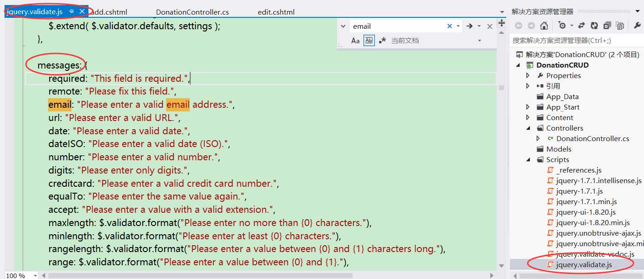This screenshot has width=644, height=279.
Task: Open Properties wrench icon in toolbar
Action: [x=638, y=26]
